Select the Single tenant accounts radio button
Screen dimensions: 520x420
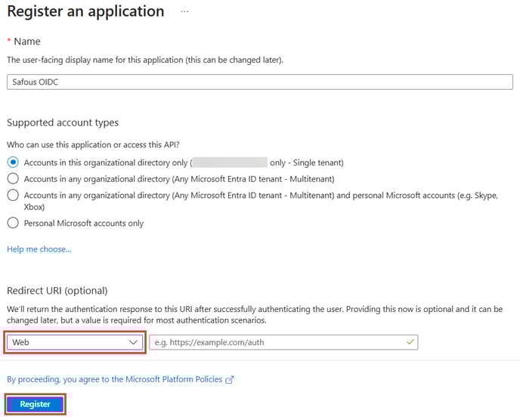13,162
